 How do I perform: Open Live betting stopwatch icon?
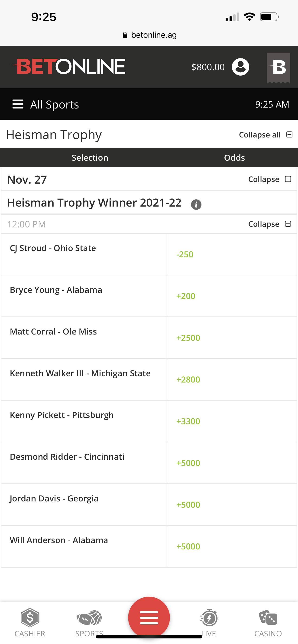[209, 618]
